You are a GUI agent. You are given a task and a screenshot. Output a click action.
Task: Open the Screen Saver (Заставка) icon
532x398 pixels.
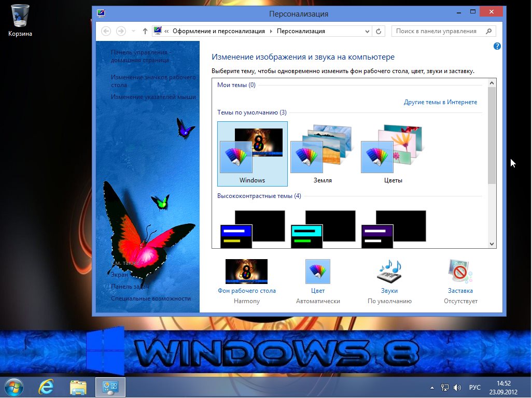[460, 272]
